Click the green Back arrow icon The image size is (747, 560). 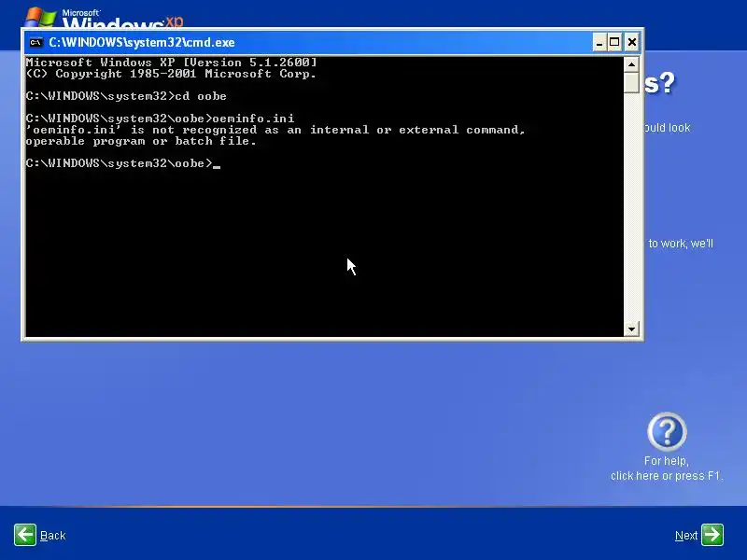pyautogui.click(x=25, y=535)
